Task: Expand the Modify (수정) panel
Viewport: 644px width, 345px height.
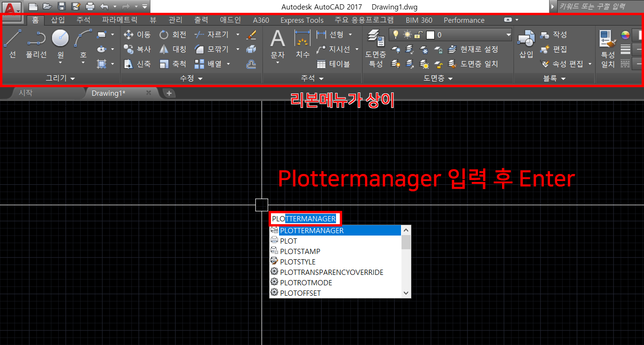Action: click(191, 78)
